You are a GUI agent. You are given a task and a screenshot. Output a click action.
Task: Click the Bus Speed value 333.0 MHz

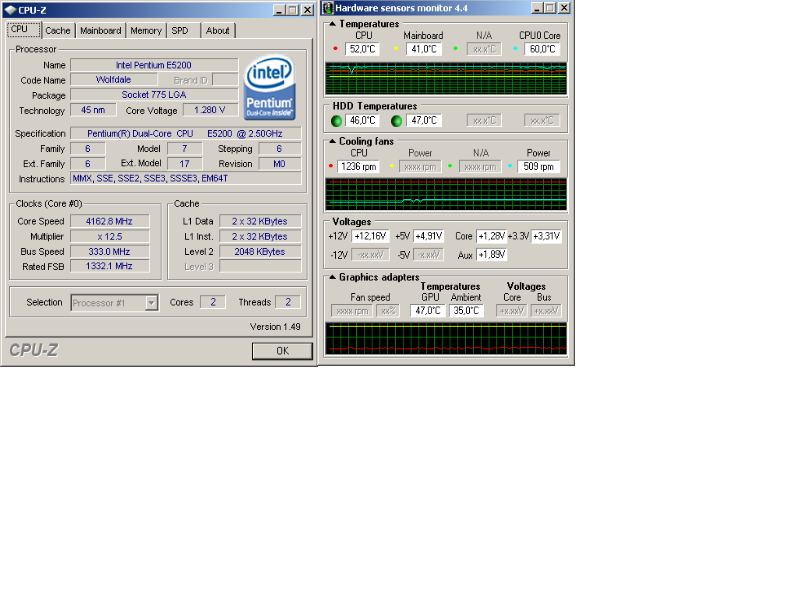pos(109,252)
